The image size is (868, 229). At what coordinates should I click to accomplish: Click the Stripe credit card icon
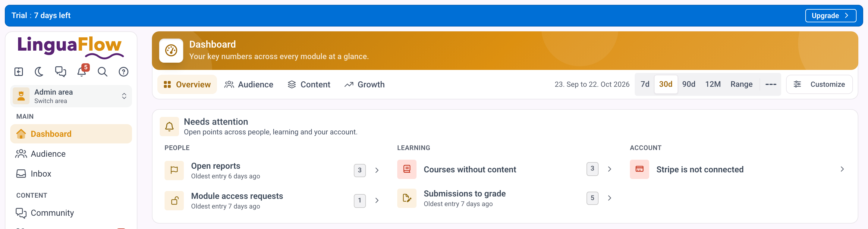[639, 169]
